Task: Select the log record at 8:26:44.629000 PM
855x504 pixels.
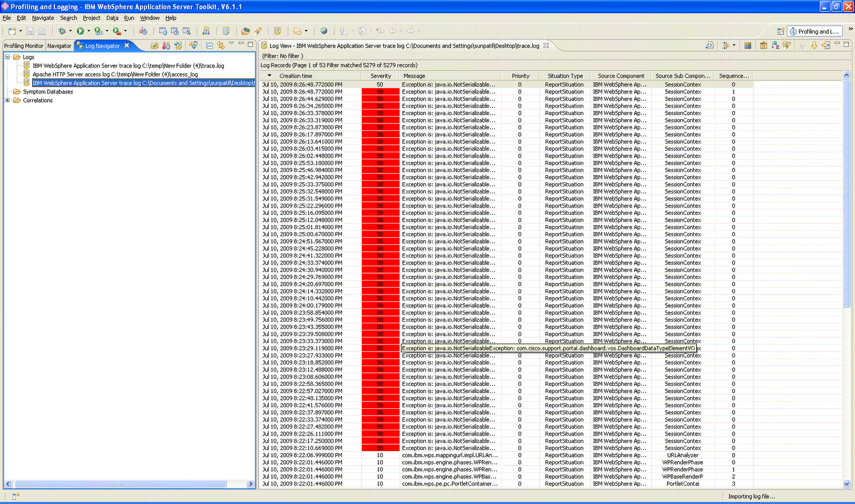Action: (507, 99)
